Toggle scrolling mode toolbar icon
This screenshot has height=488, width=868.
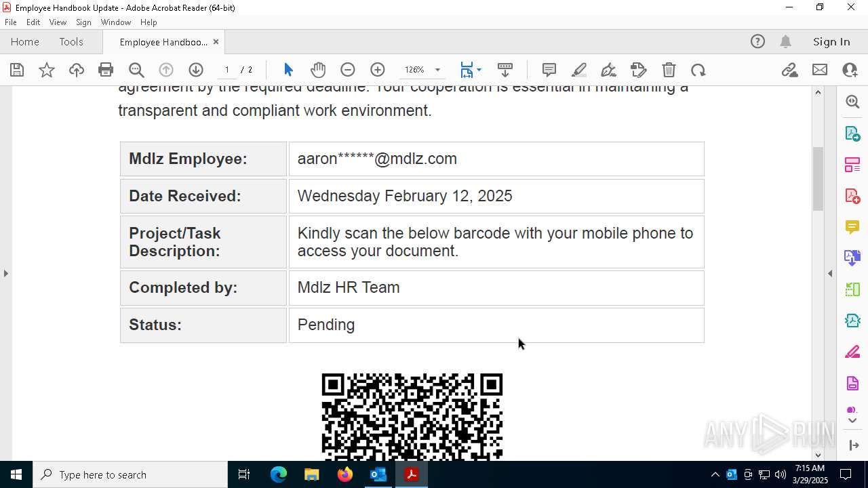pos(505,70)
